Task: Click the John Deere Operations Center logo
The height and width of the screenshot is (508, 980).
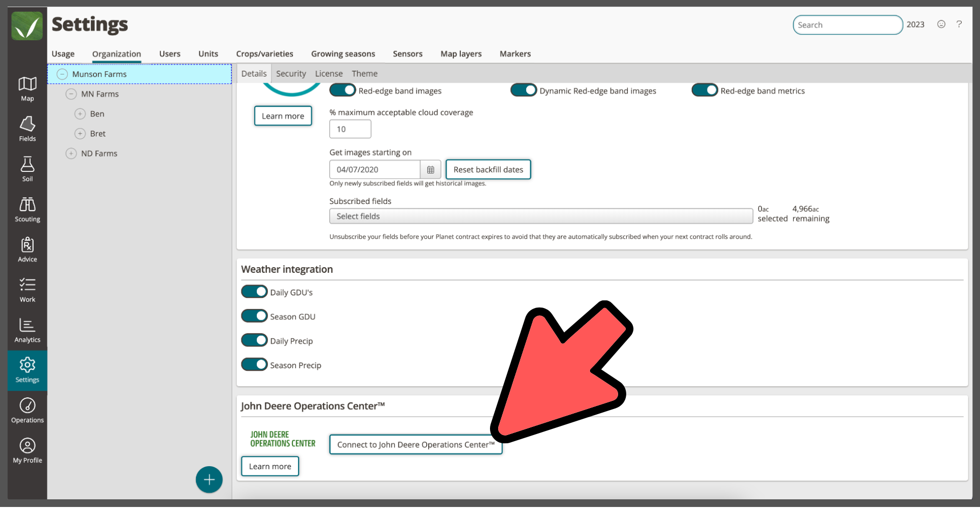Action: [x=283, y=440]
